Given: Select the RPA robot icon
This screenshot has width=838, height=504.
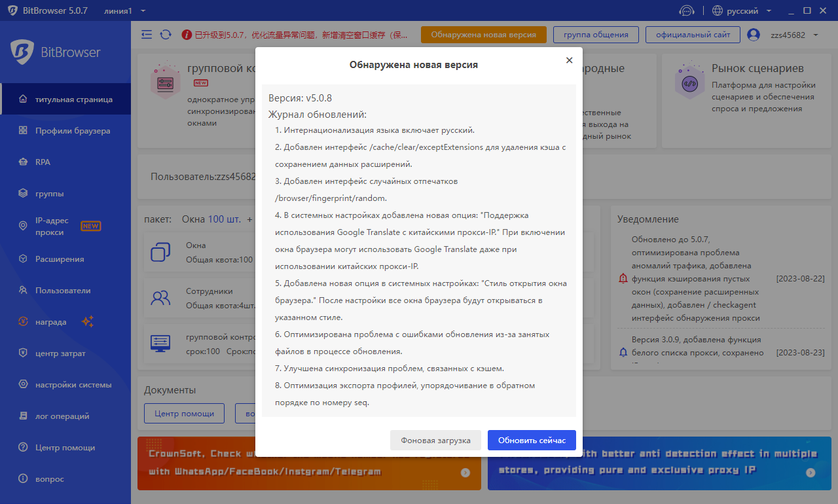Looking at the screenshot, I should tap(23, 162).
